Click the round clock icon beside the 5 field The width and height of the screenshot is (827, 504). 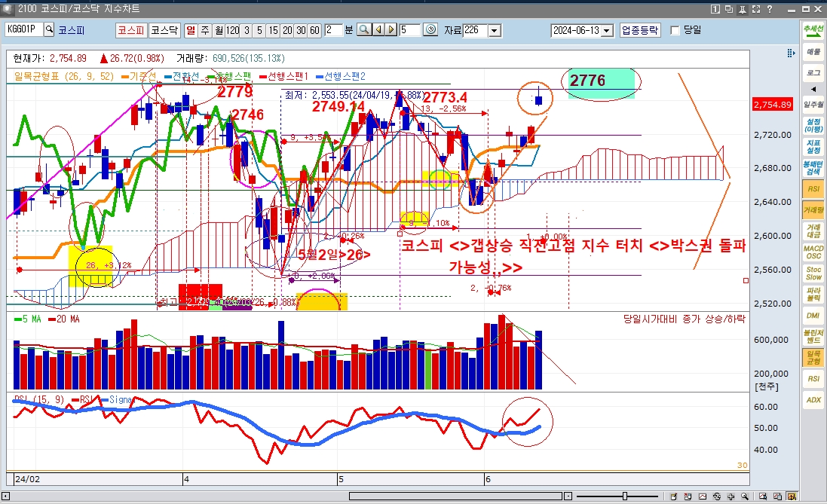[x=431, y=30]
